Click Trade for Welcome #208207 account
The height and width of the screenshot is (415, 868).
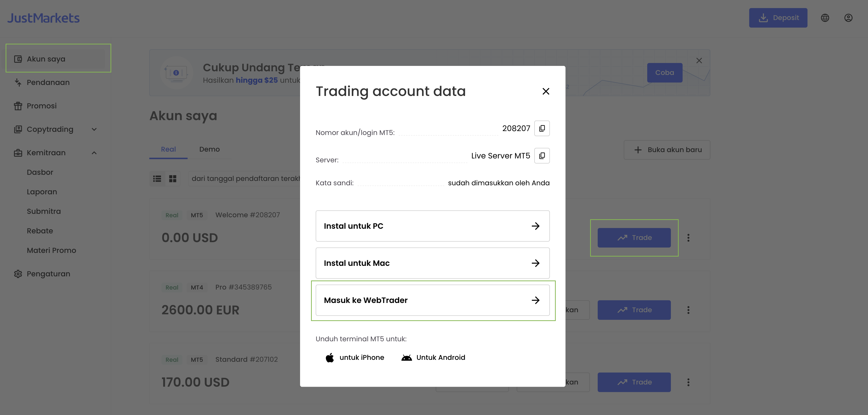pos(634,238)
